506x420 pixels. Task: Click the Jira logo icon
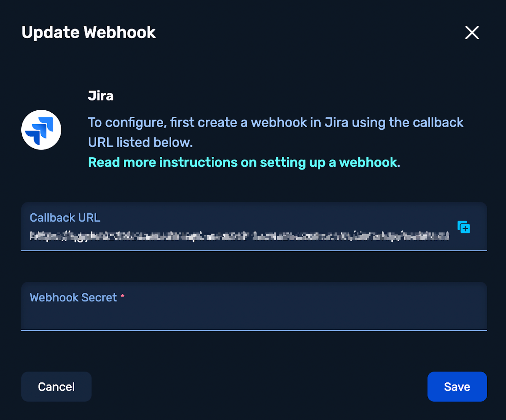tap(41, 130)
